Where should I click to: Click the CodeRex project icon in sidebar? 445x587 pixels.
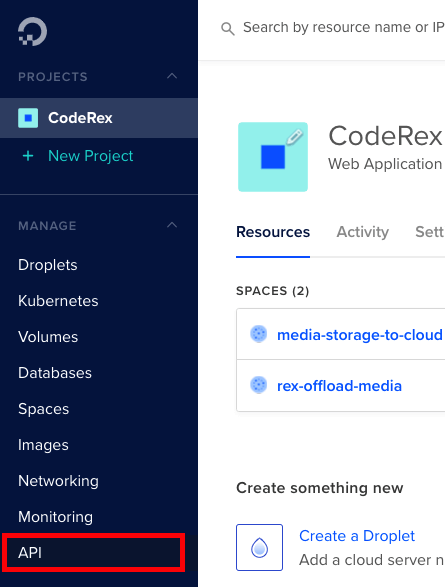(x=28, y=118)
